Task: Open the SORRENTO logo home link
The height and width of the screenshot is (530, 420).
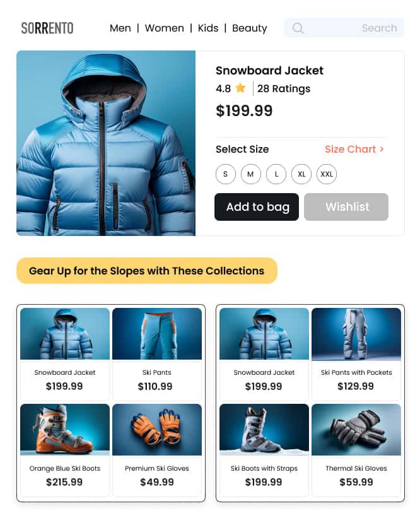Action: click(47, 28)
